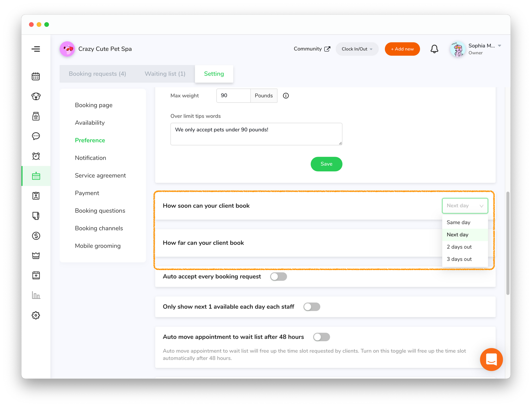Open the bar chart reports icon
The height and width of the screenshot is (407, 532).
[36, 295]
